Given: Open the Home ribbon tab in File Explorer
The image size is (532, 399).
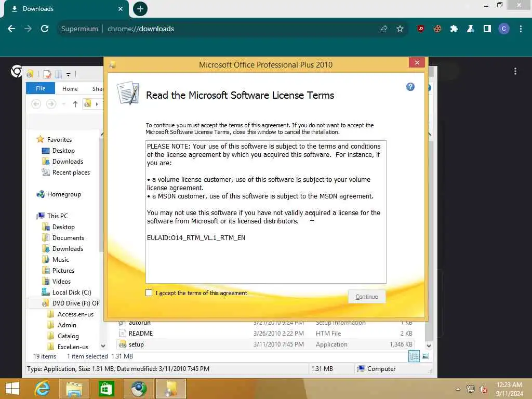Looking at the screenshot, I should point(70,88).
